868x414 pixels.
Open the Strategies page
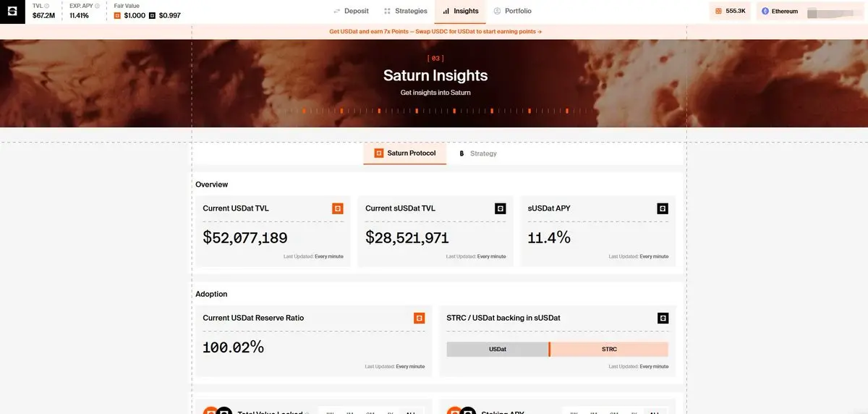405,12
